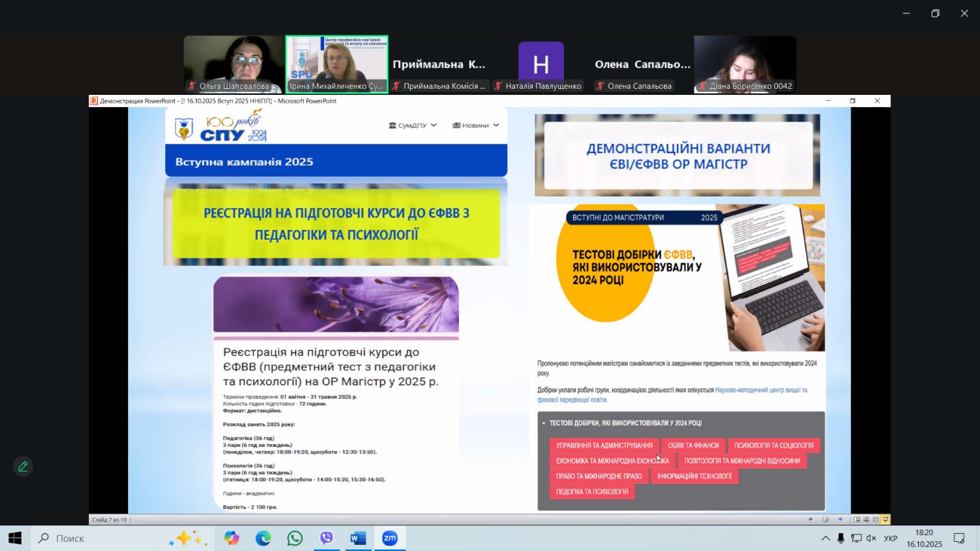Switch to Reading view icon

(x=875, y=519)
